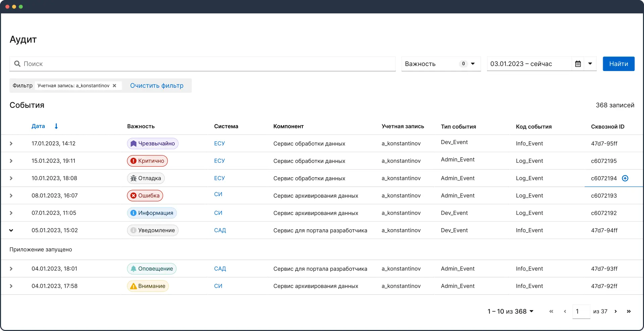Expand the 04.01.2023, 18:01 event row
Image resolution: width=644 pixels, height=331 pixels.
11,269
